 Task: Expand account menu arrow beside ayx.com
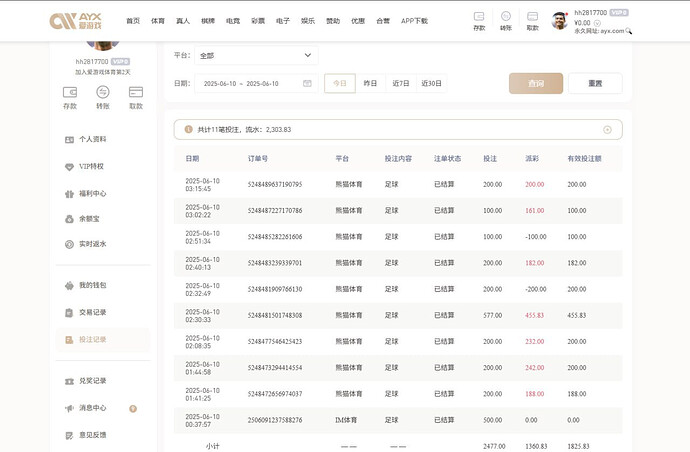(x=629, y=32)
